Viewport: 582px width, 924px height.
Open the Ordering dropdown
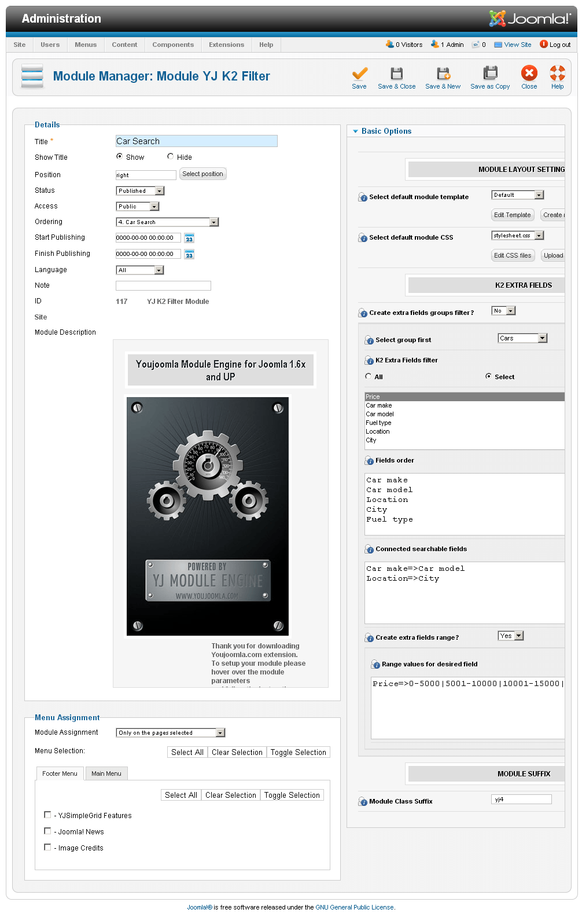point(167,222)
